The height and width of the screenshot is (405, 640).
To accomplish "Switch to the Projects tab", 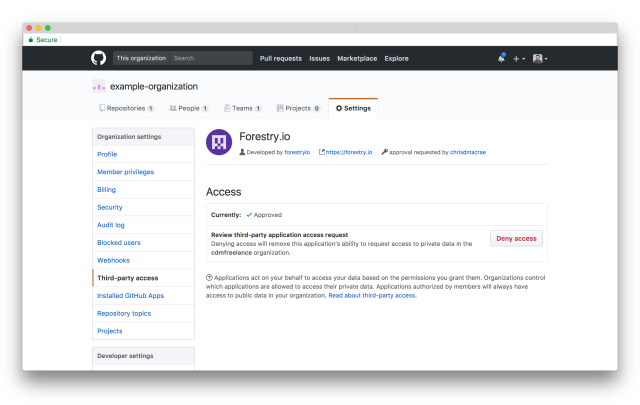I will [x=298, y=108].
